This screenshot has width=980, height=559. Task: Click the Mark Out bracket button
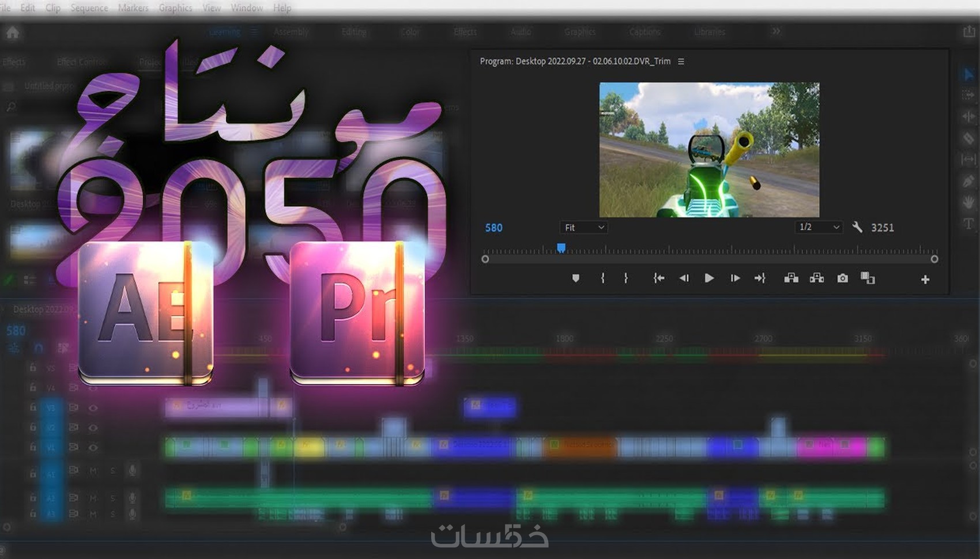626,278
